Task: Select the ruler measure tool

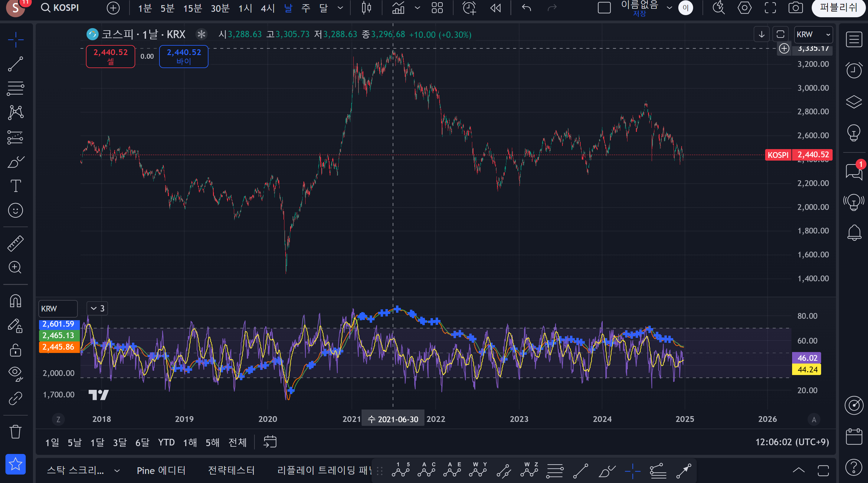Action: [x=15, y=243]
